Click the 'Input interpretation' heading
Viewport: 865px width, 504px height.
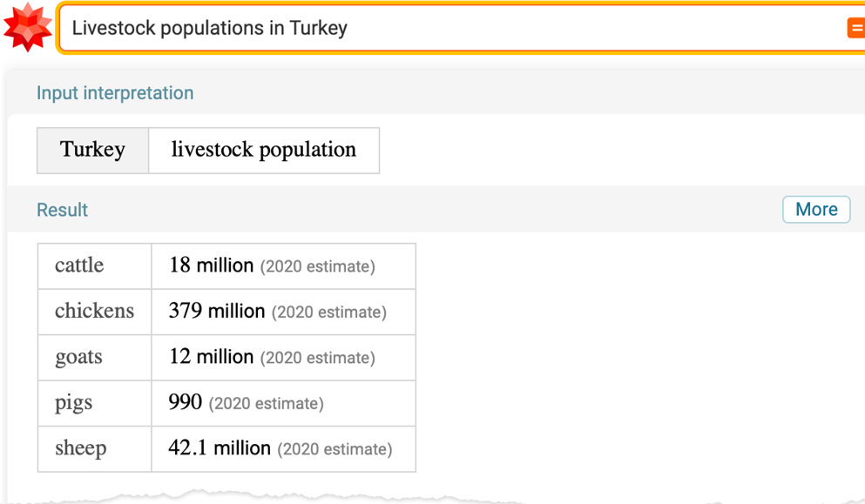pos(115,92)
